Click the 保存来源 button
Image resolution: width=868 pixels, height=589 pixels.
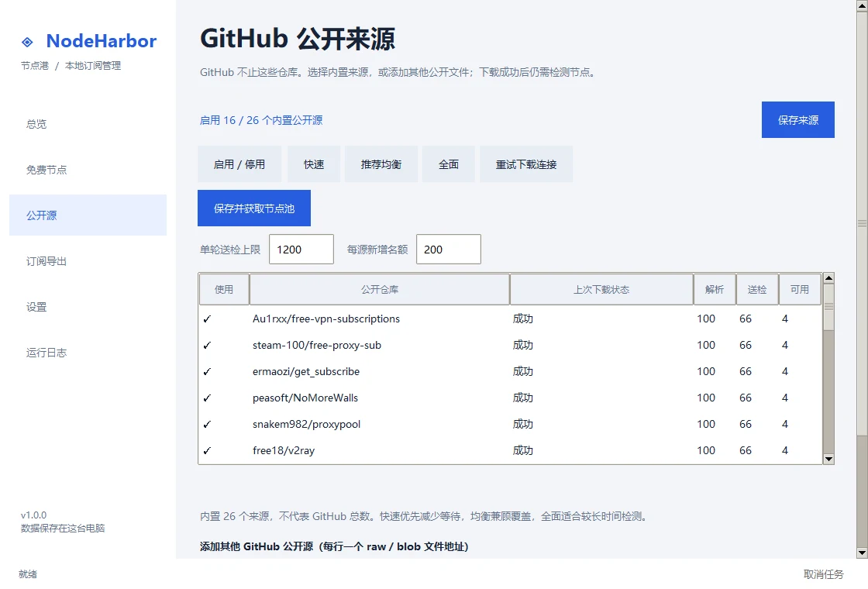click(x=797, y=120)
